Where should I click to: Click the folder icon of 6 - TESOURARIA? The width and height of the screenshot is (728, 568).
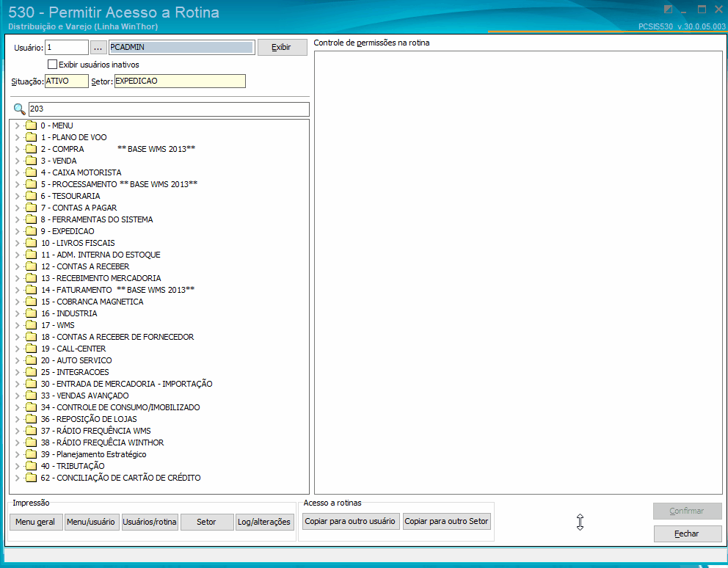(x=31, y=196)
